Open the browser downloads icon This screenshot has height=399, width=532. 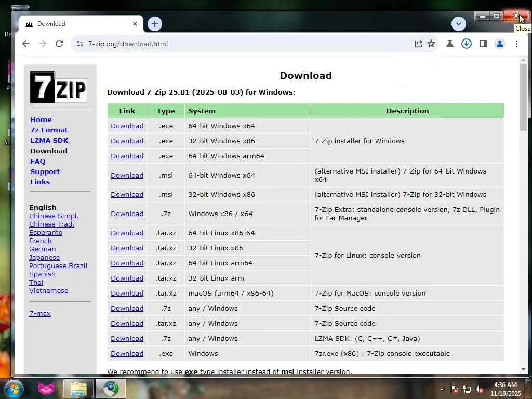[467, 44]
